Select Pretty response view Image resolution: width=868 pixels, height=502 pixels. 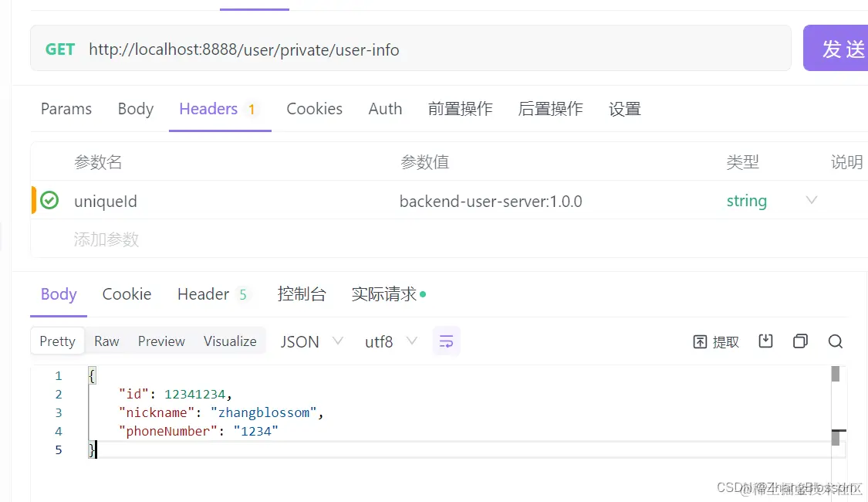(x=58, y=341)
